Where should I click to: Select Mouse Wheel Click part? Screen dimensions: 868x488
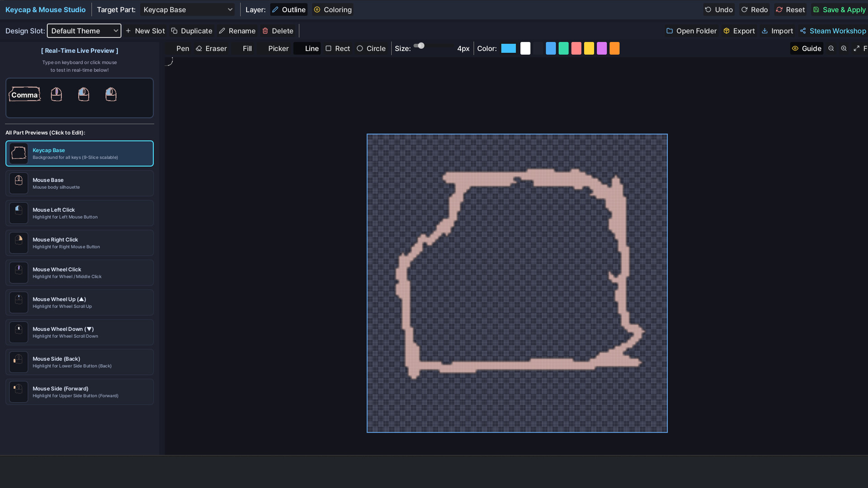pos(80,273)
